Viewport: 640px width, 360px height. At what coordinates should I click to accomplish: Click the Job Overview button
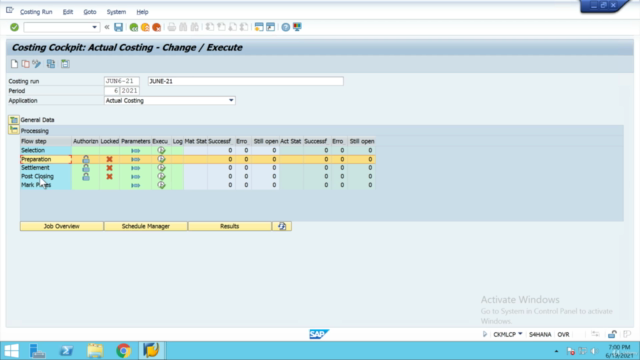point(62,227)
